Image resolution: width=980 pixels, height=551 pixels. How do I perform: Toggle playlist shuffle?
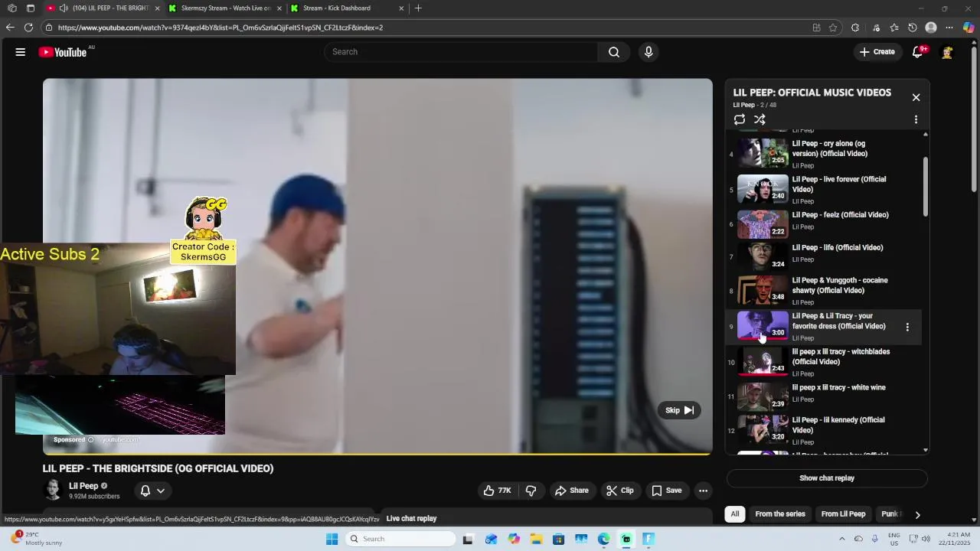[759, 119]
